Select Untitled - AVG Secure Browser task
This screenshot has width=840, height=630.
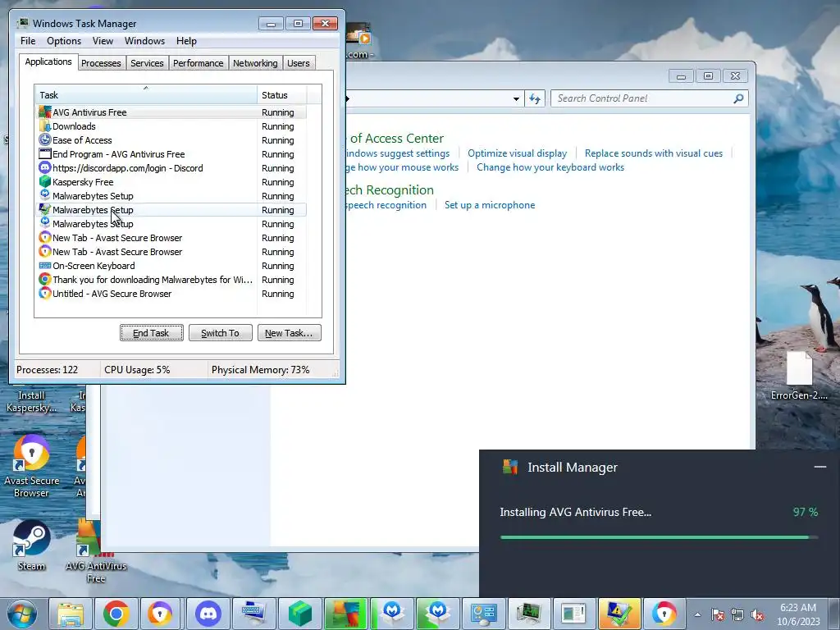click(x=171, y=294)
